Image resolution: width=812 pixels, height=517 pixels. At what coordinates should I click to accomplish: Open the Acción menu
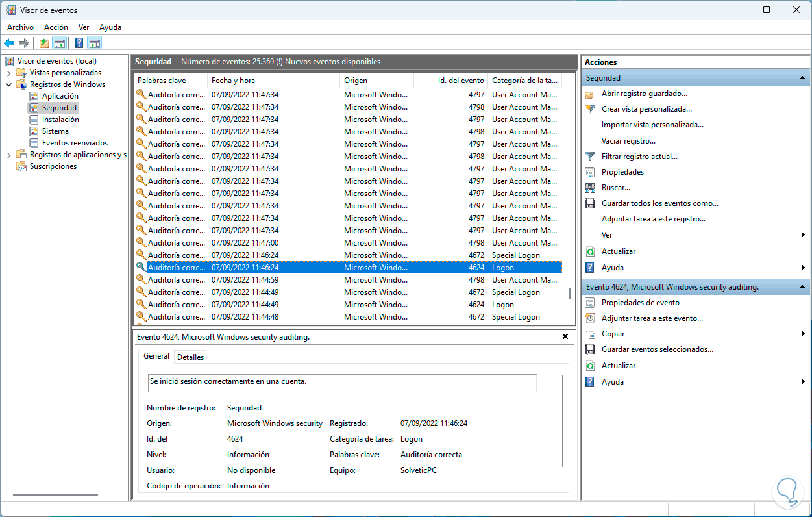coord(56,27)
